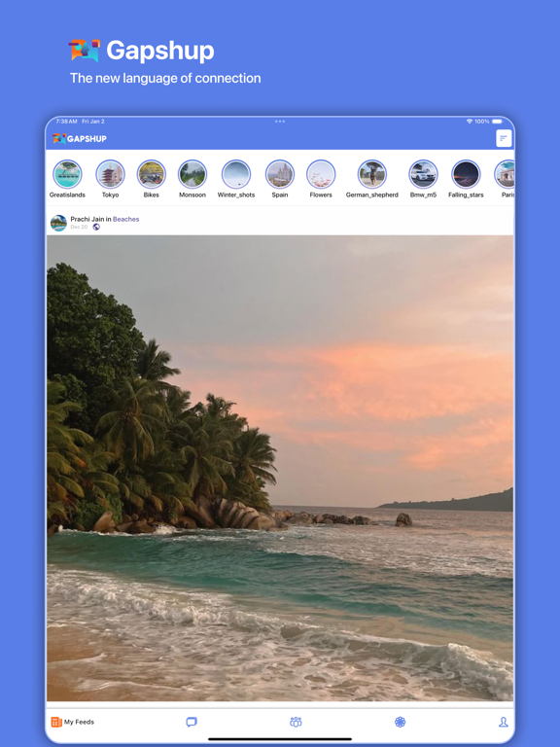Open the Beaches group link
The image size is (560, 747).
(x=125, y=219)
